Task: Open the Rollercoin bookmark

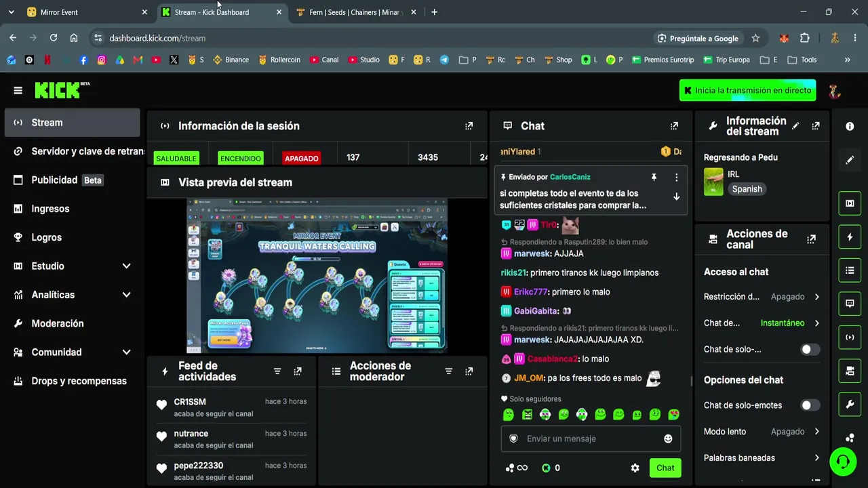Action: (x=279, y=60)
